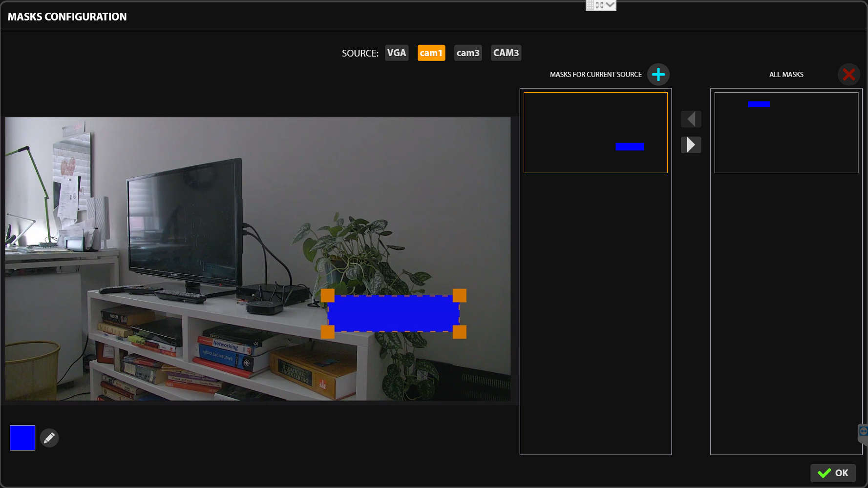
Task: Select the VGA source
Action: pos(396,53)
